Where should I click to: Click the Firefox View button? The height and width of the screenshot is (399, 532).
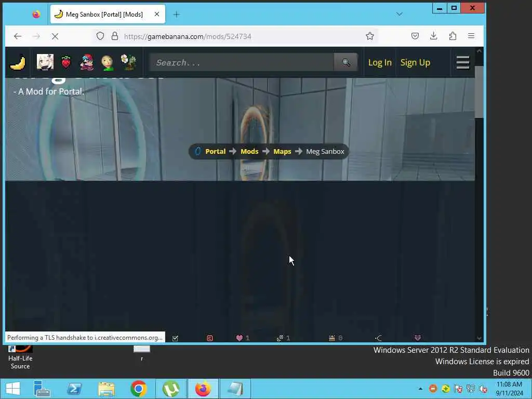[x=36, y=14]
